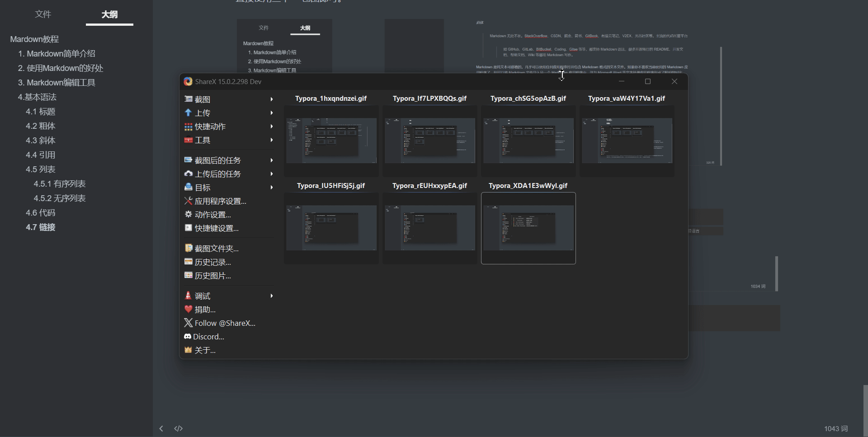Image resolution: width=868 pixels, height=437 pixels.
Task: Jump to outline item 3. Markdown编辑工具
Action: pos(57,83)
